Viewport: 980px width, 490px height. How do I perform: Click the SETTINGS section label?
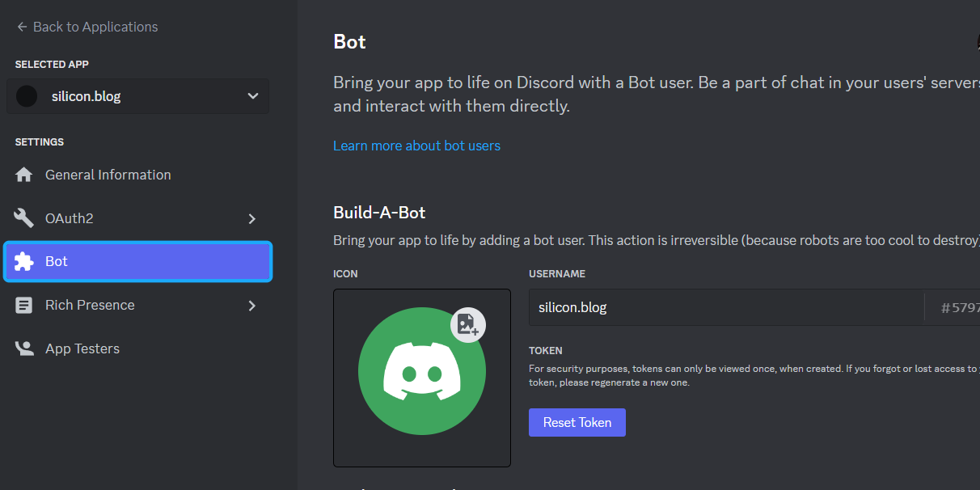pyautogui.click(x=40, y=142)
